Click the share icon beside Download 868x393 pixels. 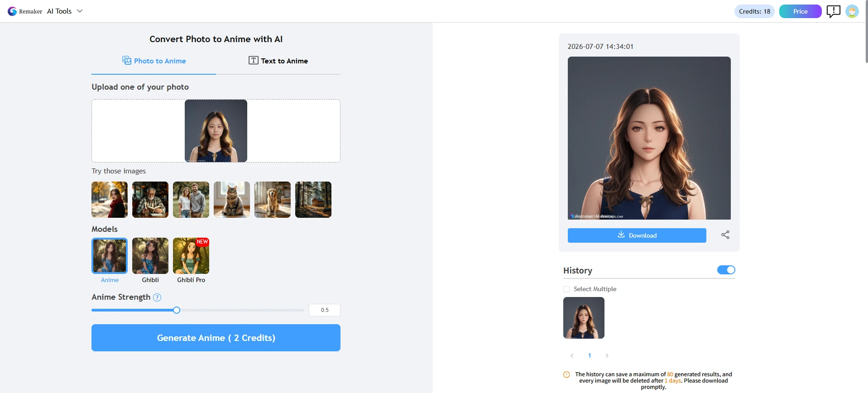pyautogui.click(x=725, y=235)
